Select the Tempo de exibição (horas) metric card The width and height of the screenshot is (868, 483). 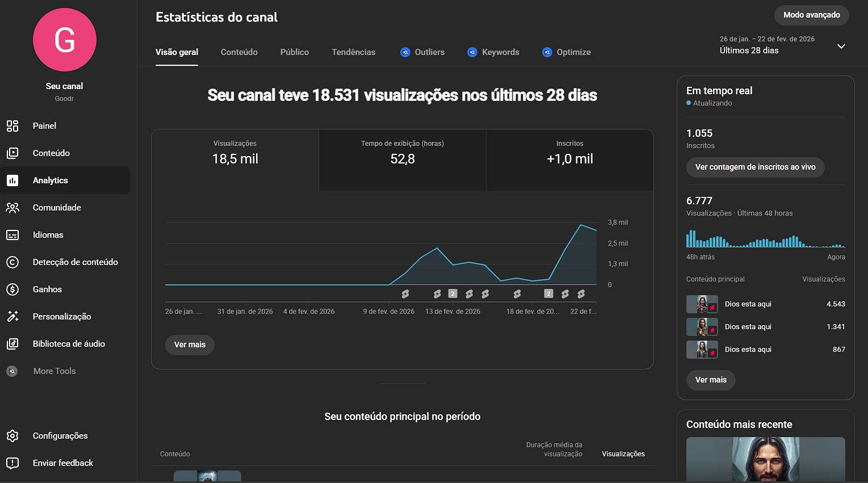(x=402, y=160)
